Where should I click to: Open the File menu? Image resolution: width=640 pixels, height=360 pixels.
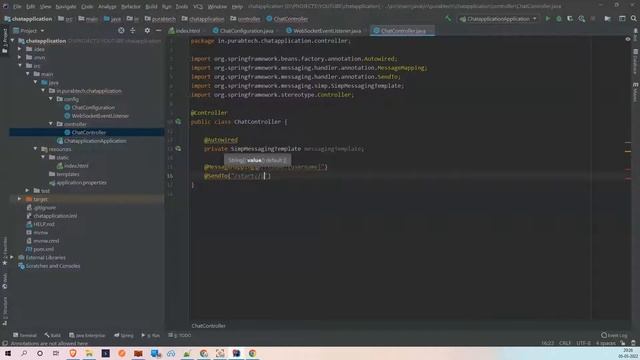[17, 7]
